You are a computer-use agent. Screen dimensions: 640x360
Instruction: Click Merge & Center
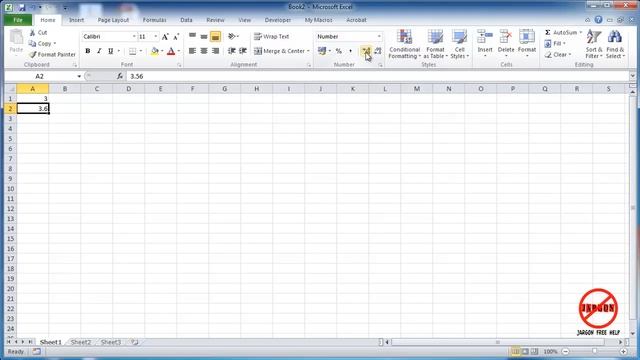(279, 51)
